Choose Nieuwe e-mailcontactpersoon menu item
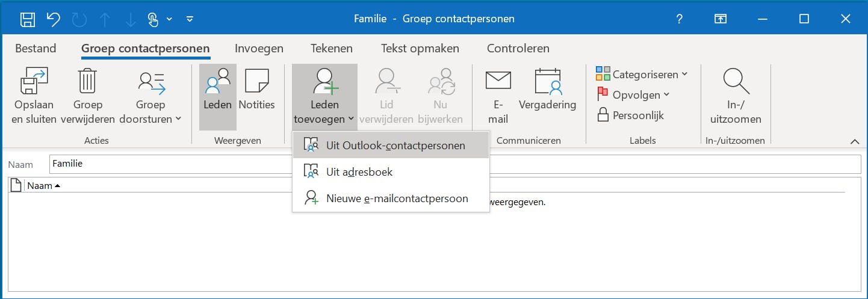868x299 pixels. tap(397, 199)
